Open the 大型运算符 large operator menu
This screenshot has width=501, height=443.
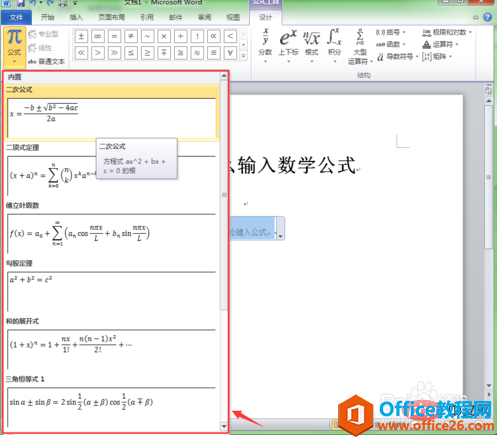(x=360, y=47)
